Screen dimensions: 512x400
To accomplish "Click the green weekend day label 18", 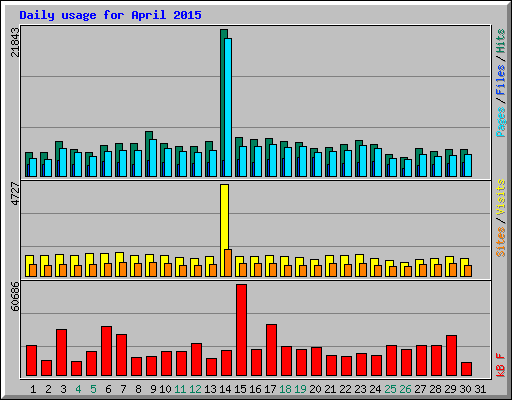I will (285, 389).
